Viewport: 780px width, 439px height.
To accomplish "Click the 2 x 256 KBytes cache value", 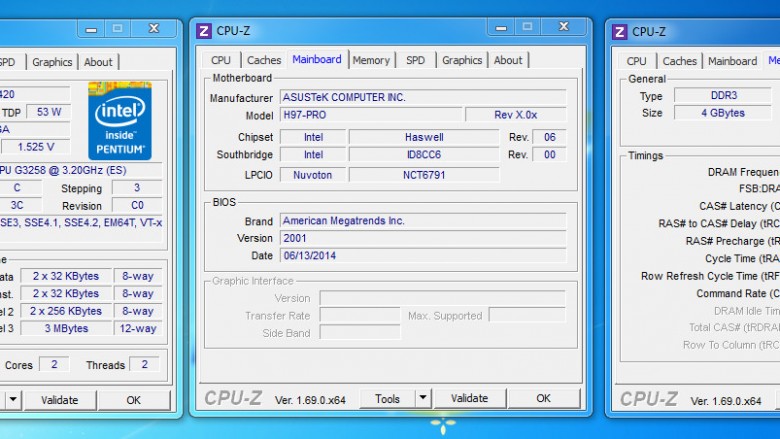I will click(66, 311).
